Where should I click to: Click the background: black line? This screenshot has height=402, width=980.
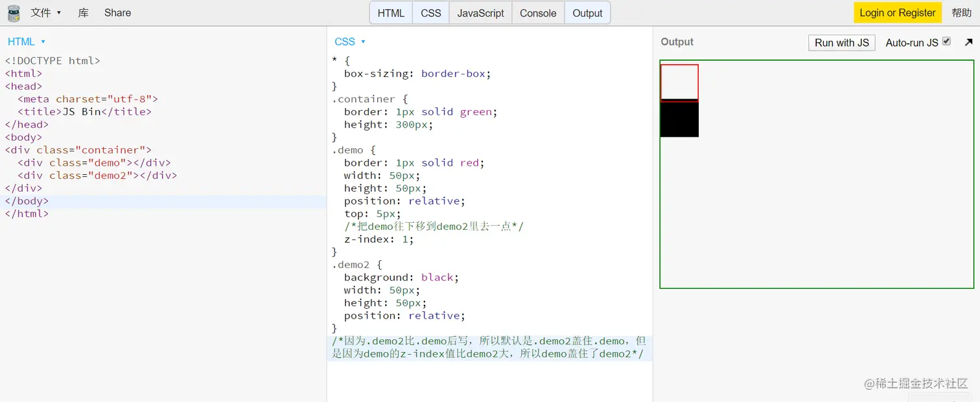tap(401, 278)
